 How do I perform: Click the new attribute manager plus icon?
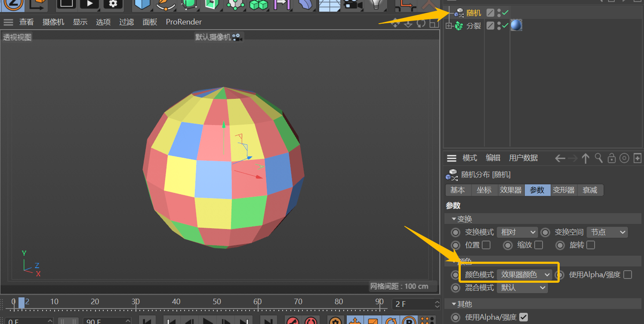click(638, 158)
